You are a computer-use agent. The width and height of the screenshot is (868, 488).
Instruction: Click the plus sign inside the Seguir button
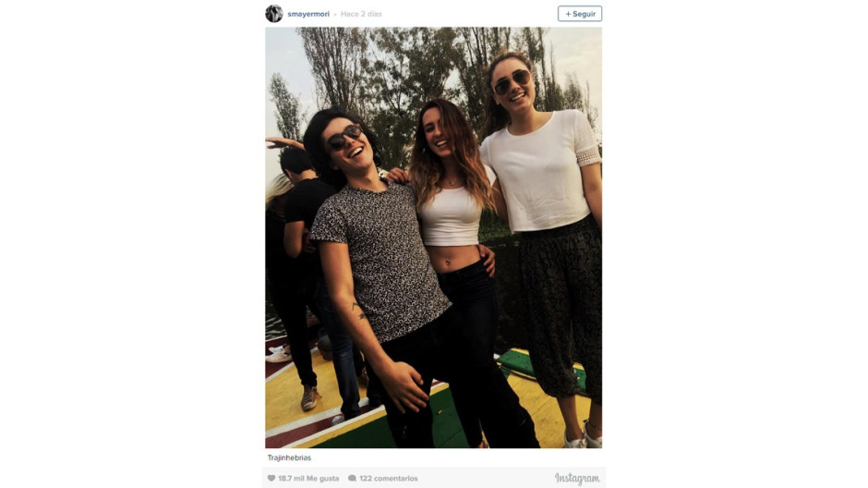568,14
